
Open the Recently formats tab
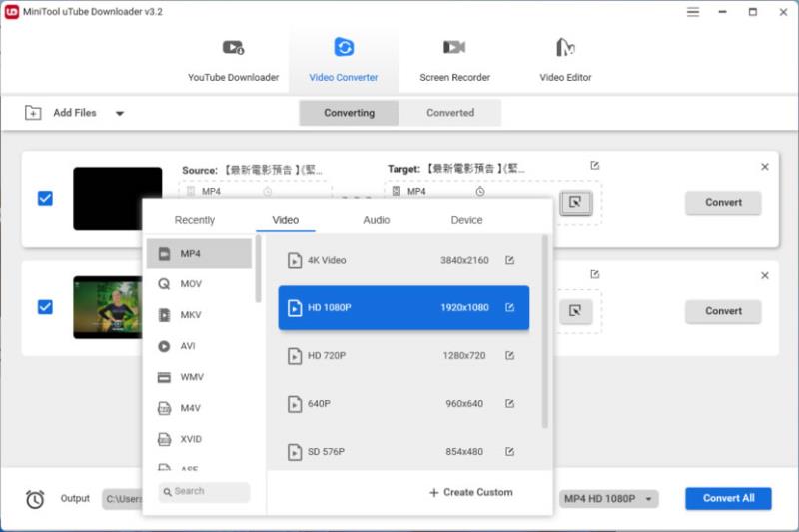pyautogui.click(x=194, y=220)
